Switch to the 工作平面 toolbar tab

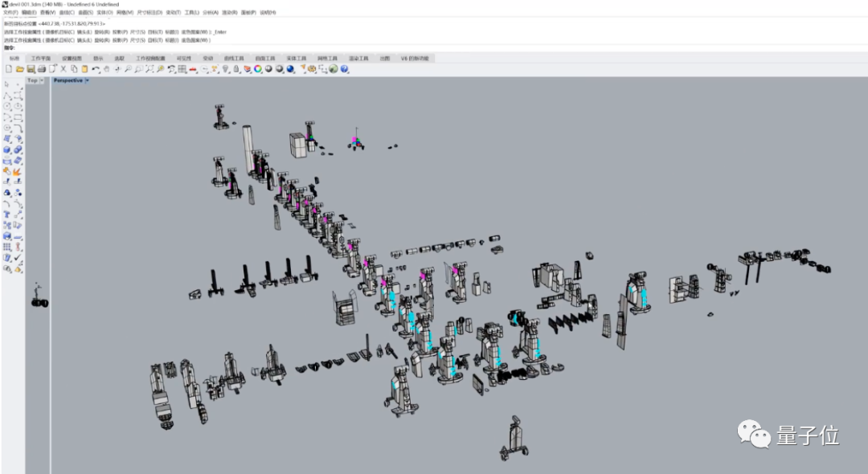pyautogui.click(x=40, y=58)
